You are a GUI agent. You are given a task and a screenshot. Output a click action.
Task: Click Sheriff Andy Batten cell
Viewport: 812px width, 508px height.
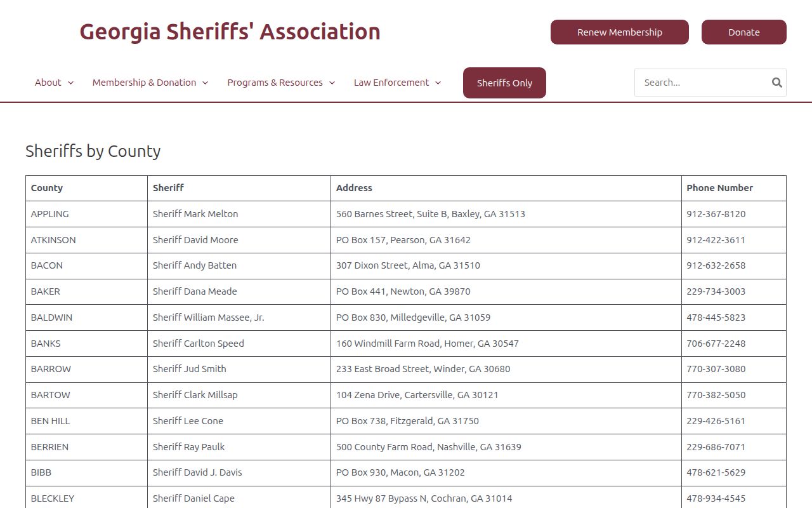[239, 265]
